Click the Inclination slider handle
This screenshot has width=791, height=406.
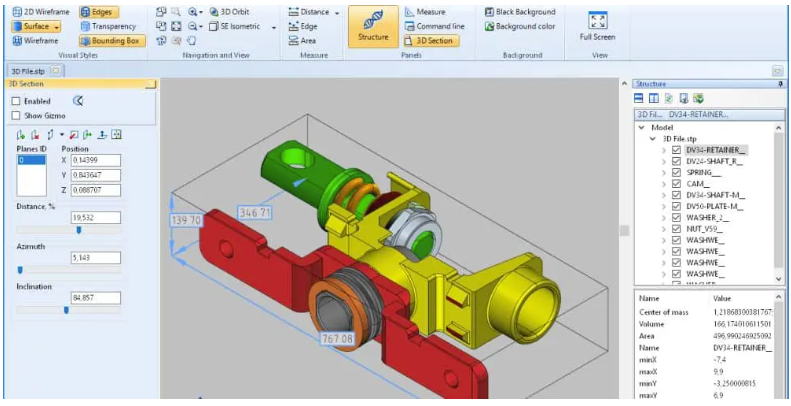66,310
